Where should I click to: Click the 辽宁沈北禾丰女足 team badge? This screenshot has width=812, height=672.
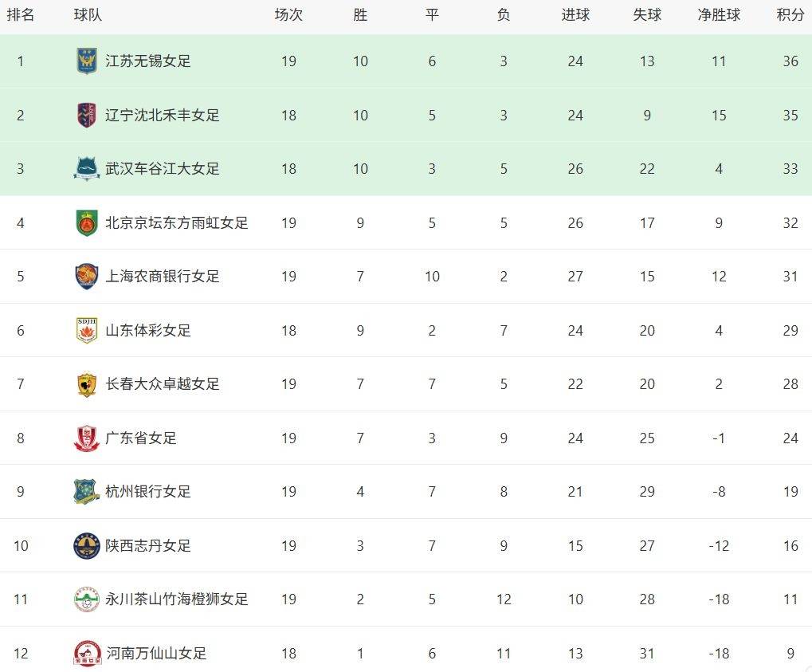click(x=87, y=115)
